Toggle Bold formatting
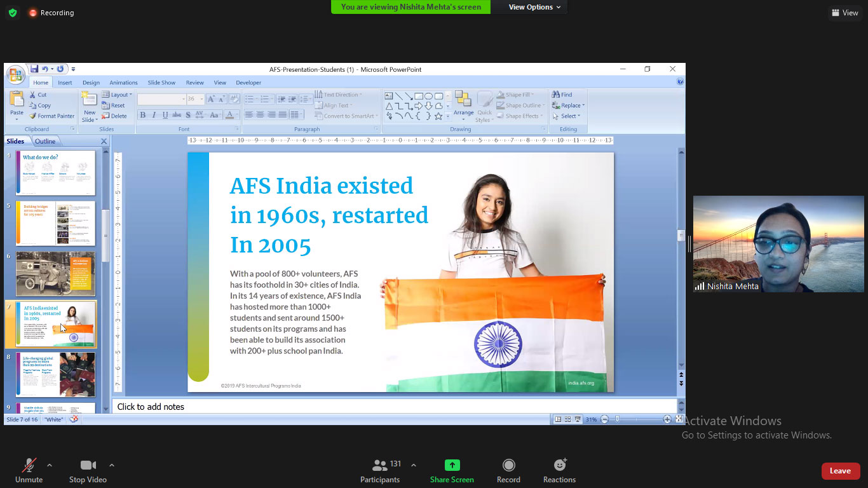This screenshot has width=868, height=488. tap(143, 115)
